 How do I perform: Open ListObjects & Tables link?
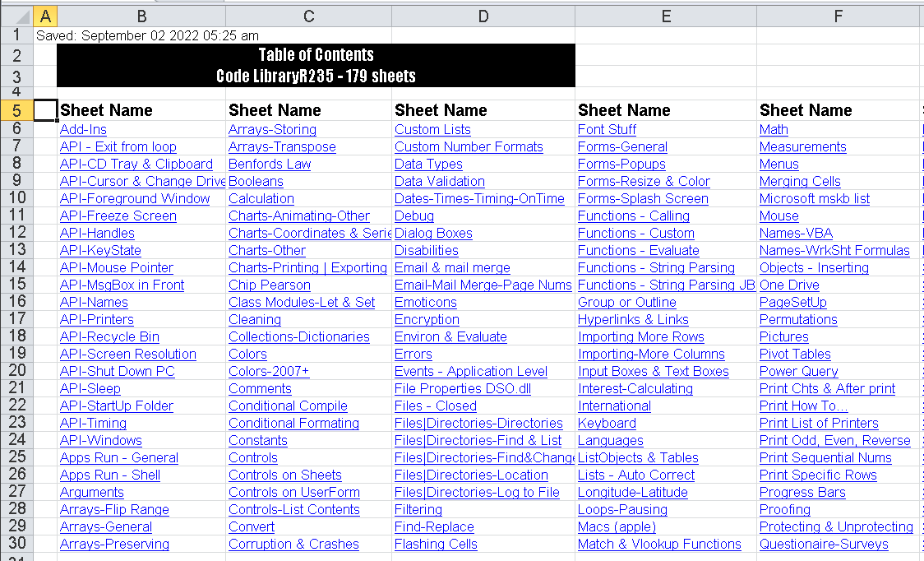(638, 458)
